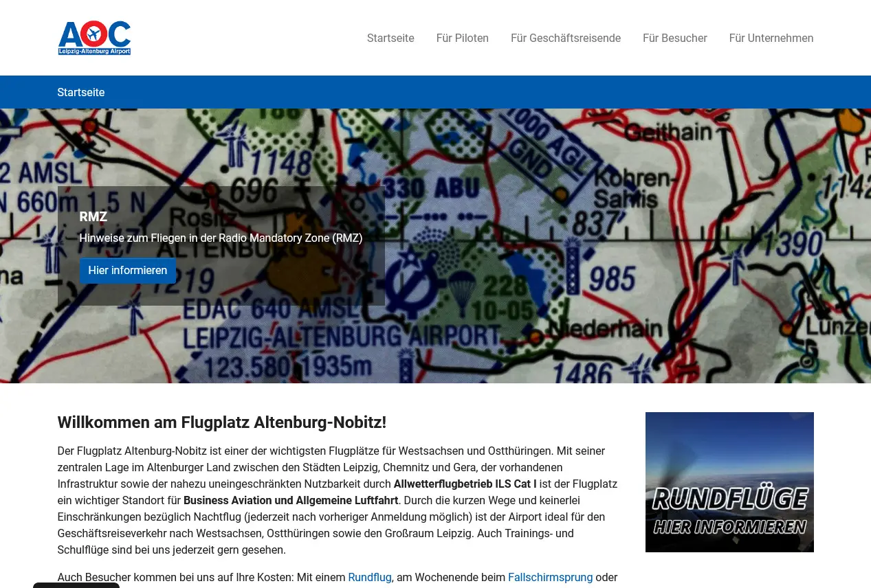Click the RMZ slide heading
Image resolution: width=871 pixels, height=588 pixels.
pyautogui.click(x=93, y=217)
